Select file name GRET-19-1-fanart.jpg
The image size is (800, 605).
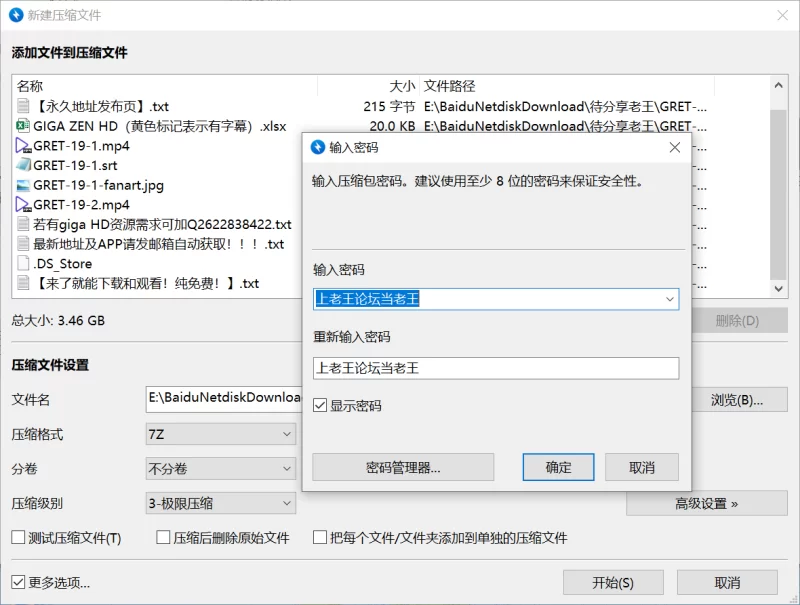98,185
